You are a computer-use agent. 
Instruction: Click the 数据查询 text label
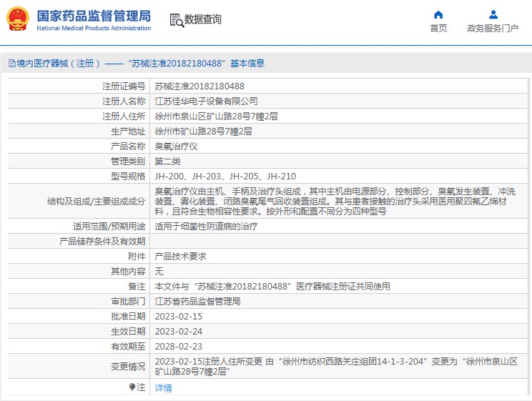(203, 19)
